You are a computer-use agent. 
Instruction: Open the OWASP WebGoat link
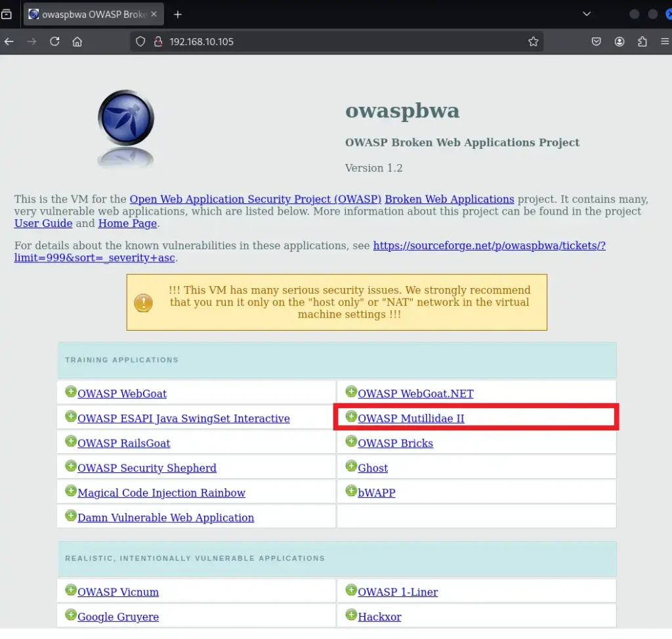pos(121,394)
